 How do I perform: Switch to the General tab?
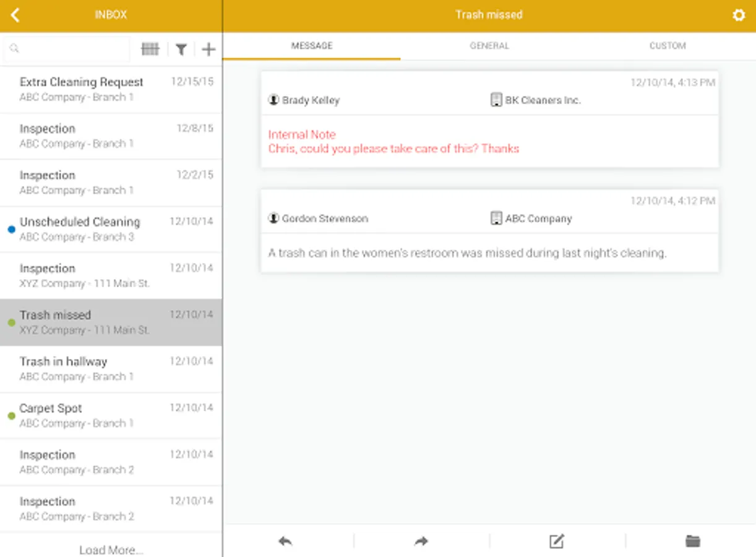click(489, 46)
